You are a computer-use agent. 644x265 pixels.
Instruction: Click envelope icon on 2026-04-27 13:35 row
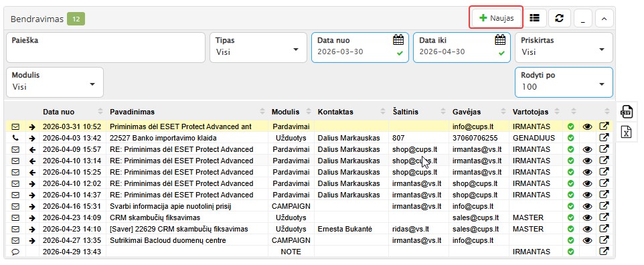(x=15, y=240)
